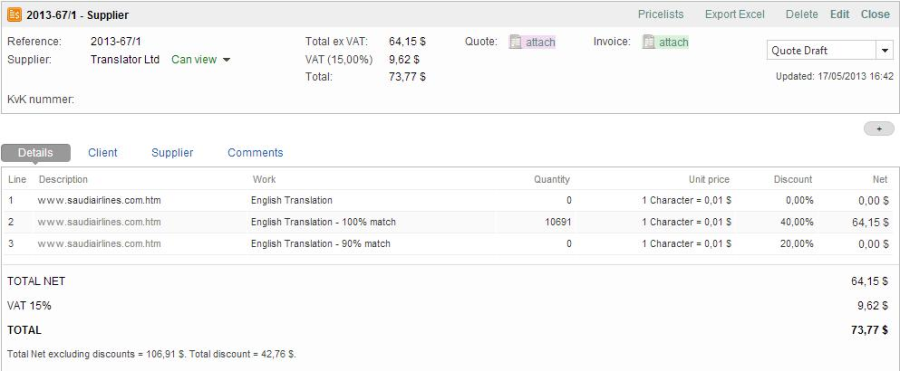Select line 2 100% match row
Image resolution: width=900 pixels, height=371 pixels.
(x=448, y=222)
